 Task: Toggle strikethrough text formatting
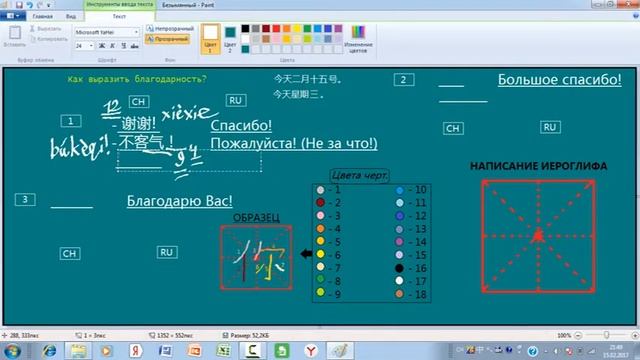[135, 46]
